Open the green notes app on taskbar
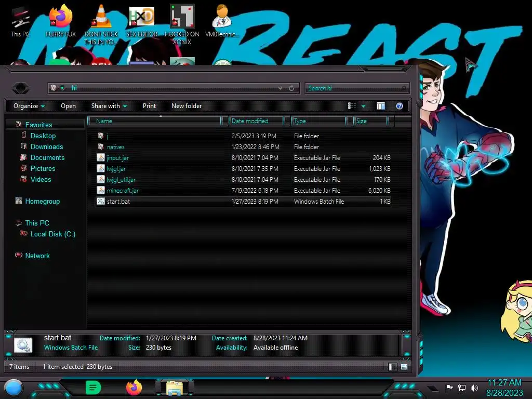532x399 pixels. [x=94, y=388]
